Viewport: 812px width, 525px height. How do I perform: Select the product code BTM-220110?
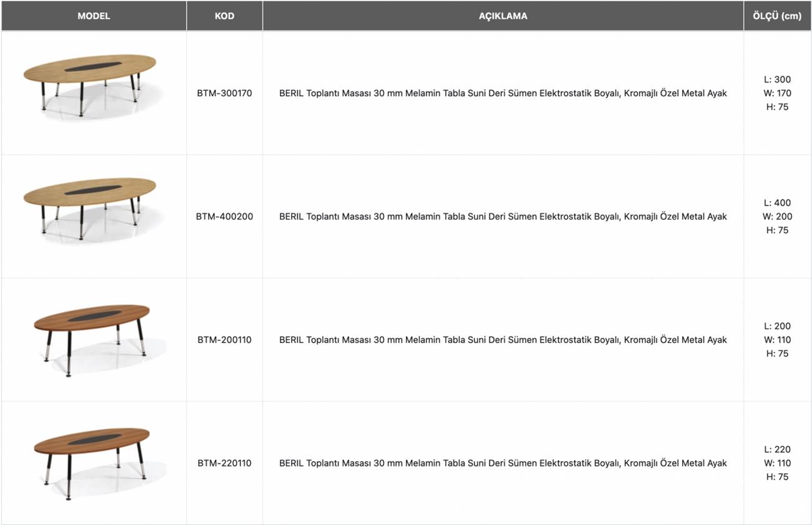tap(224, 463)
